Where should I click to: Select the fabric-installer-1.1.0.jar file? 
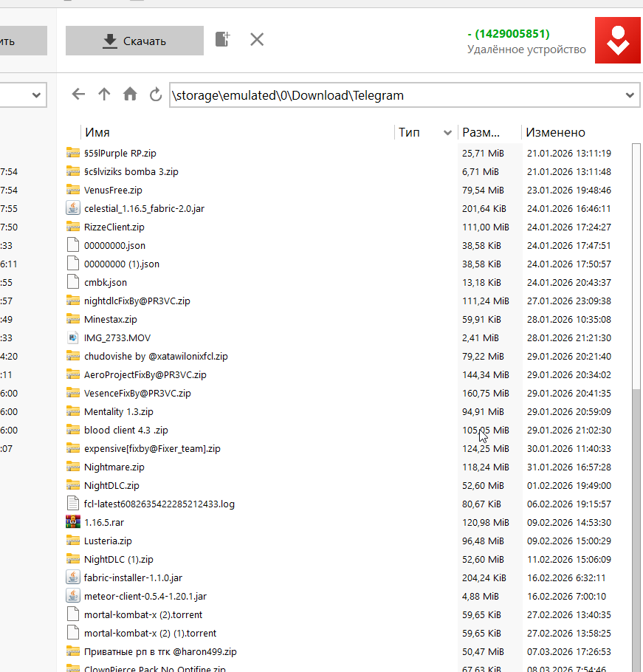point(134,577)
